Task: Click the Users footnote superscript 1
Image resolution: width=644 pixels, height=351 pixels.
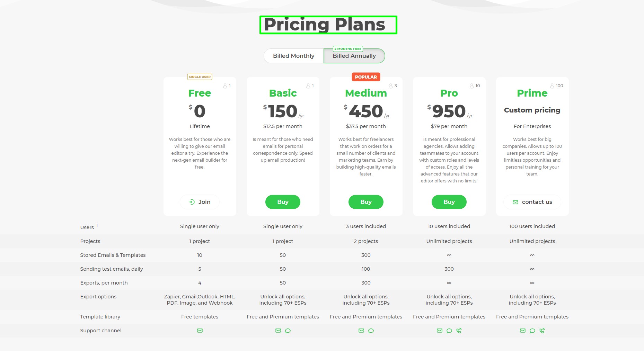Action: tap(97, 225)
